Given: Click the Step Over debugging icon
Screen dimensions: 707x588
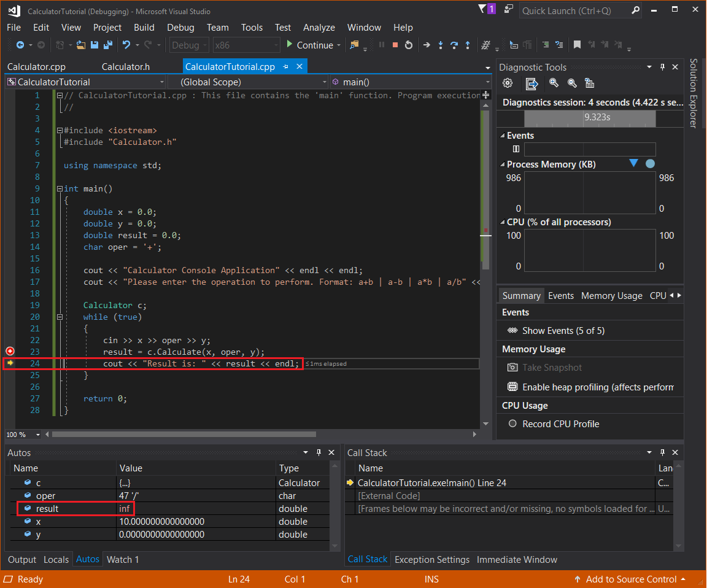Looking at the screenshot, I should (454, 44).
